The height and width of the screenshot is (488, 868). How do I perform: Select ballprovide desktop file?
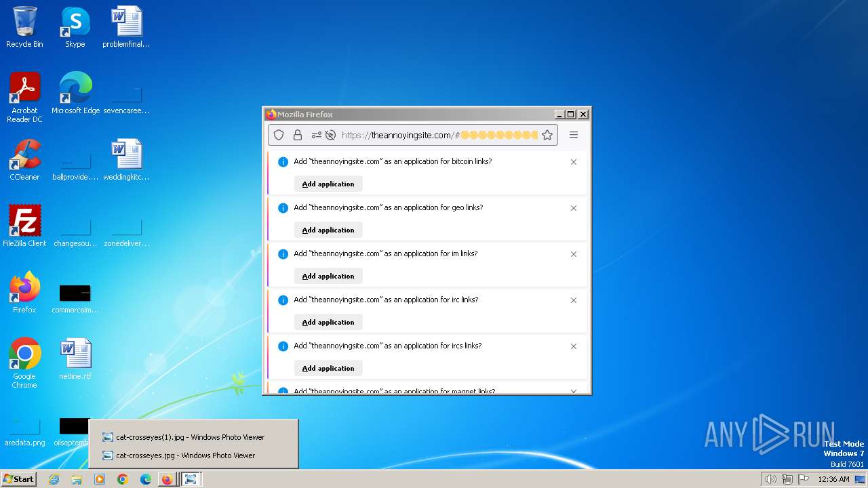coord(75,166)
